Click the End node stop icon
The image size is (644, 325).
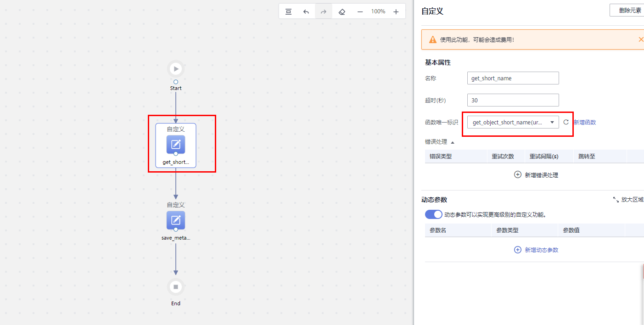coord(176,286)
